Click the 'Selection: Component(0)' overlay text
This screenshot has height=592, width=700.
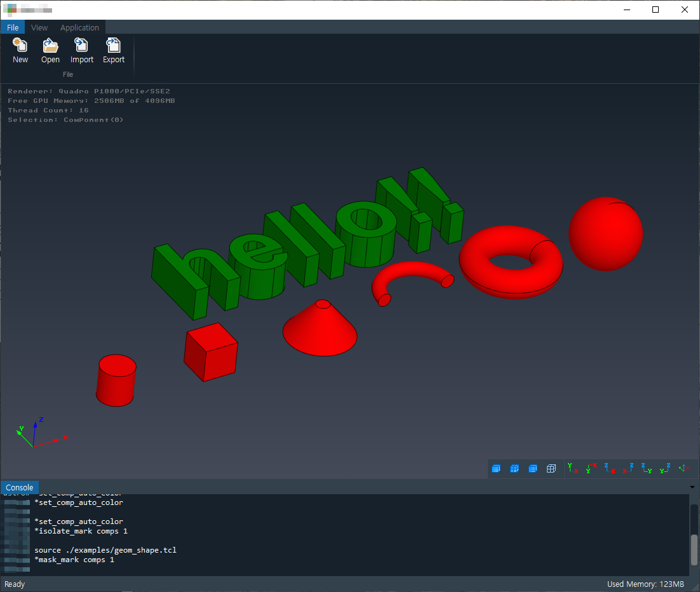click(65, 119)
